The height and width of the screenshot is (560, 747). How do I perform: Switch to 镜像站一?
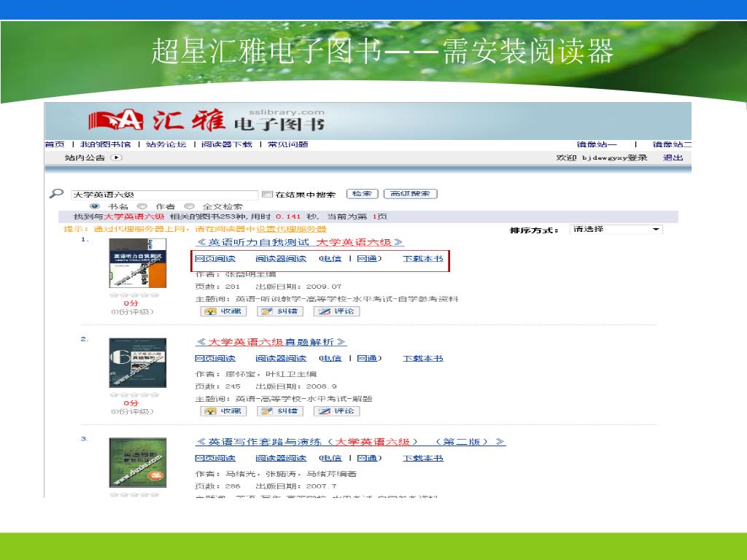point(597,144)
